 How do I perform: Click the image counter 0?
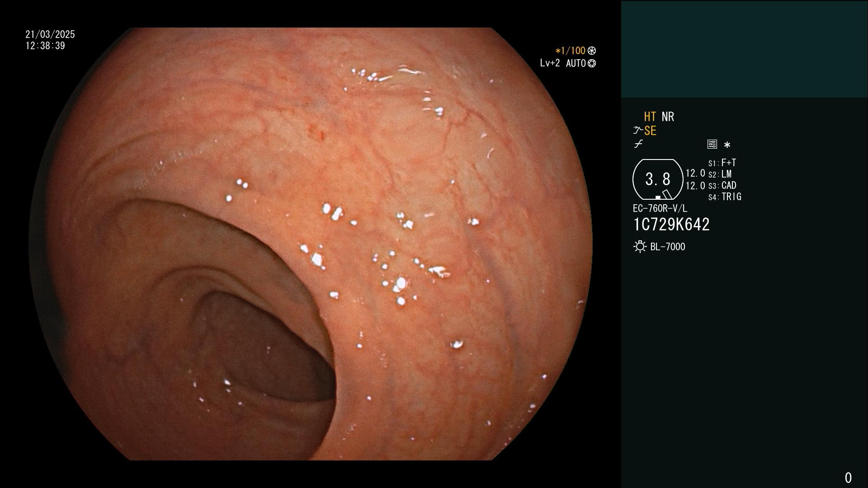pos(848,478)
